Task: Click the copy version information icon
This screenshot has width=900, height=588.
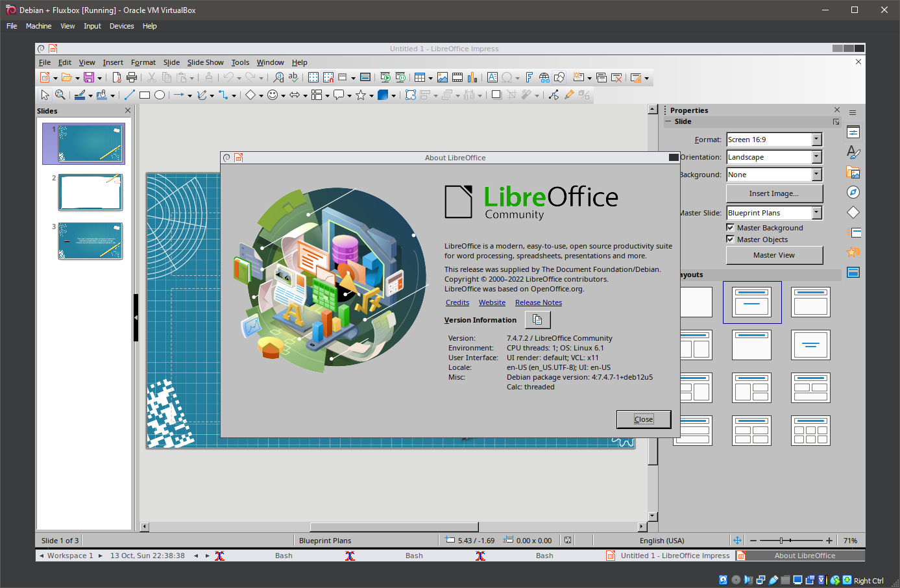Action: (537, 320)
